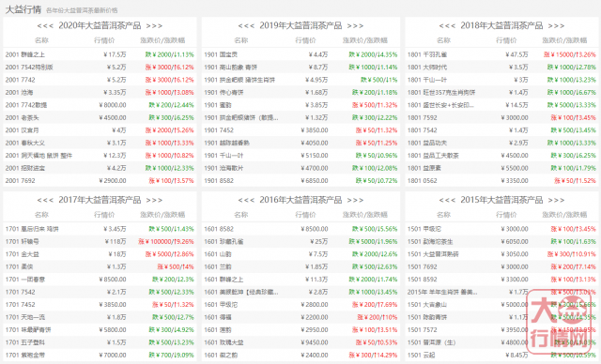
Task: Click the 名称 column header in 2019 table
Action: coord(240,40)
